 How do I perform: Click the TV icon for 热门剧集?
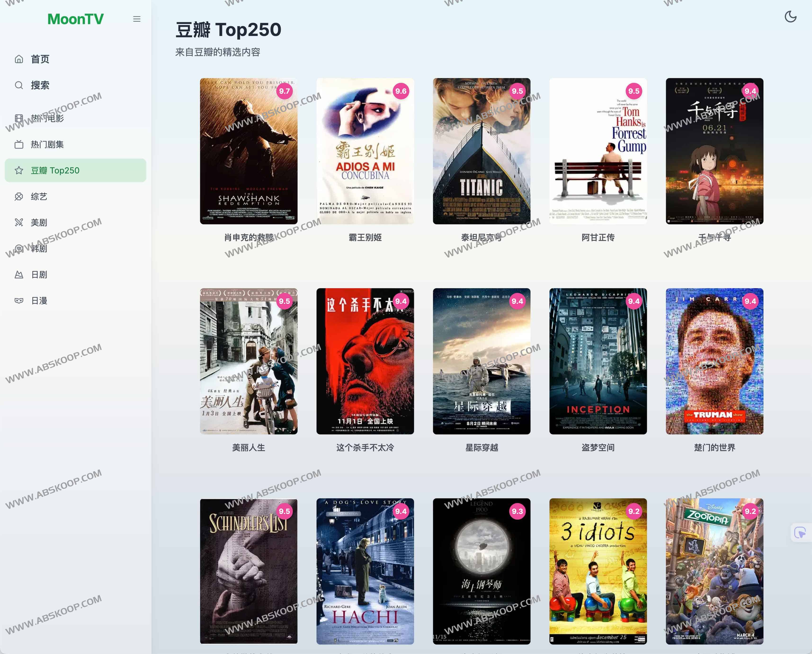pos(19,144)
